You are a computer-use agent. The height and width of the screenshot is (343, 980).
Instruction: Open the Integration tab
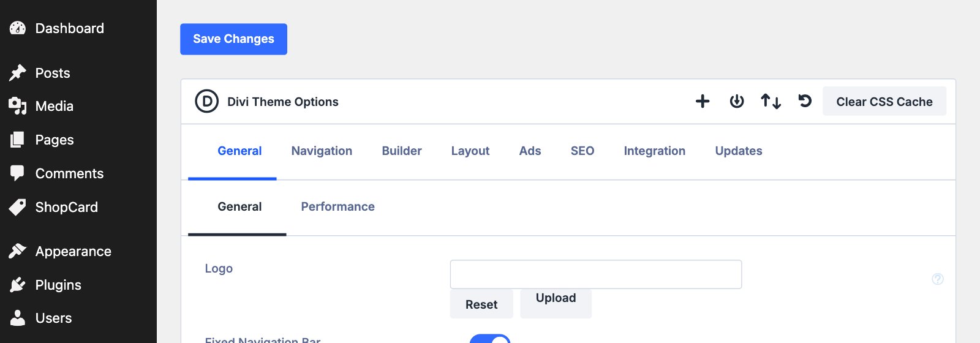[x=655, y=151]
